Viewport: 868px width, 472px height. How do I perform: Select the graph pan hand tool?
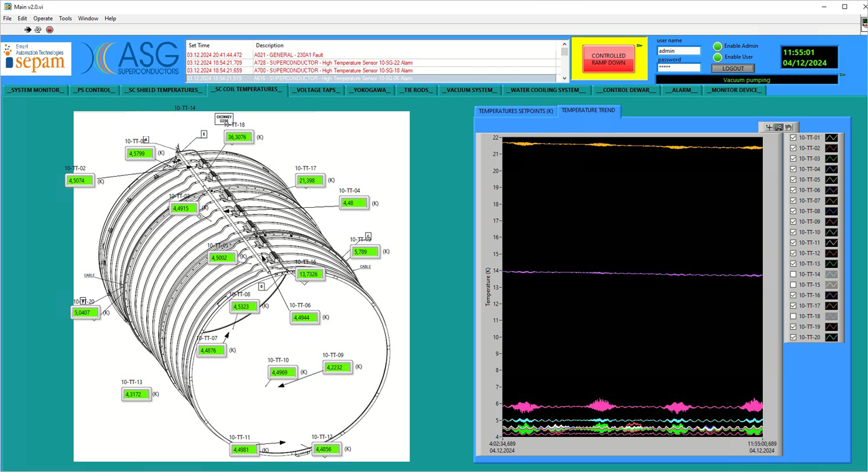tap(788, 127)
